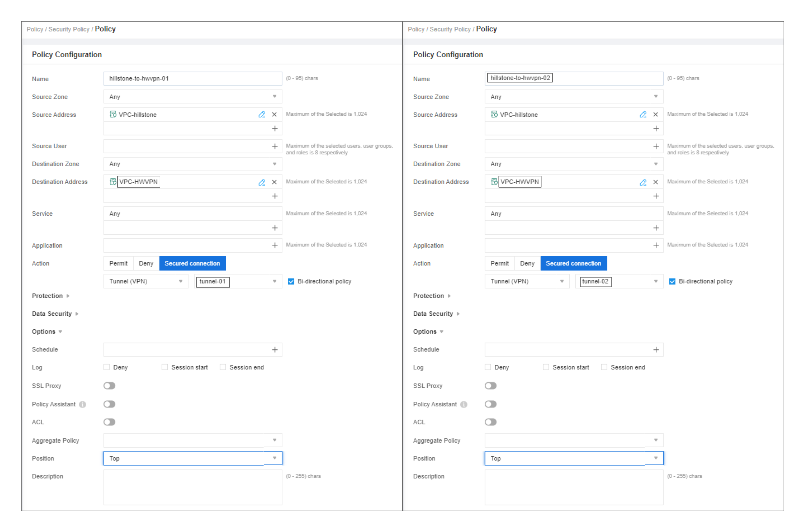This screenshot has width=805, height=532.
Task: Remove VPC-HWVPN destination address in left policy
Action: (x=274, y=183)
